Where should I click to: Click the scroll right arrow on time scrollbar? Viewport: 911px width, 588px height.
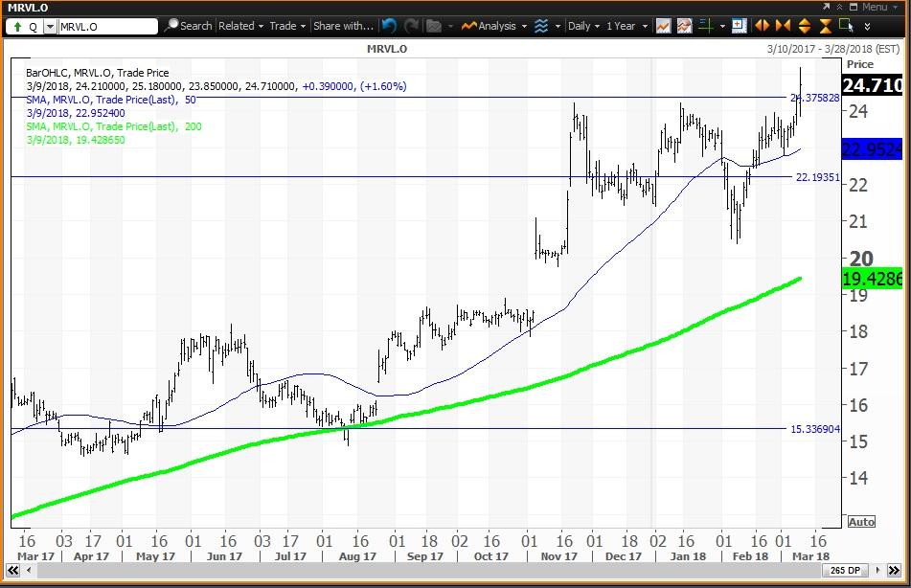877,571
